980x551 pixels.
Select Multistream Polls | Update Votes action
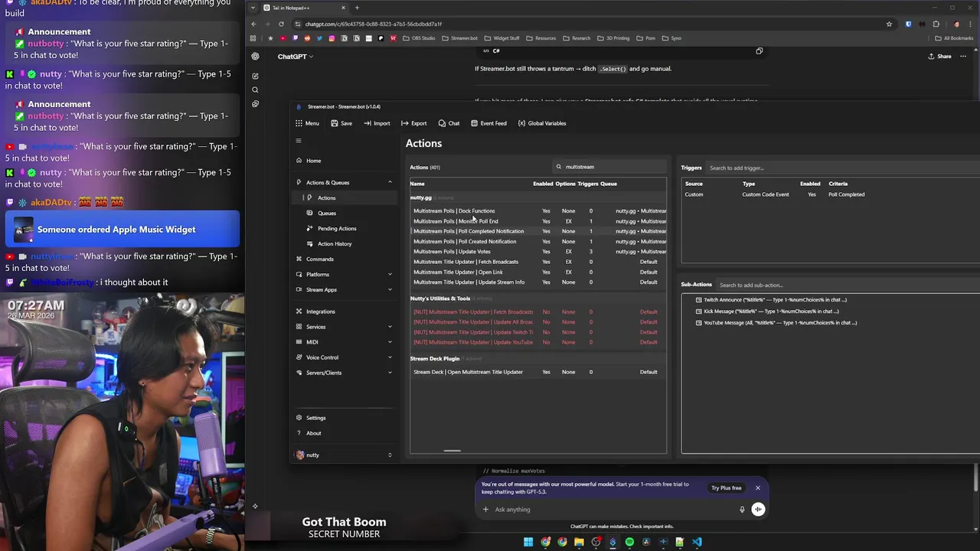pyautogui.click(x=538, y=252)
